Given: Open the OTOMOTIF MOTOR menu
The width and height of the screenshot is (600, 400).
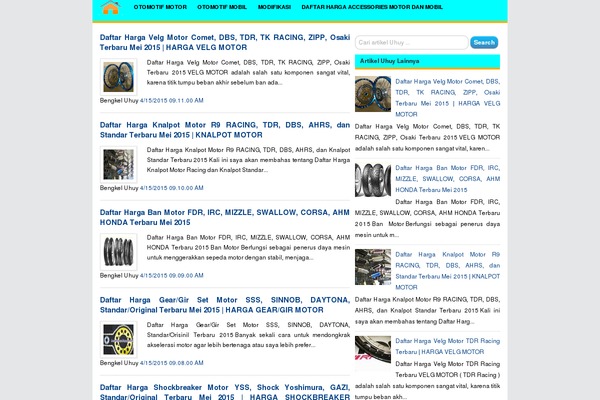Looking at the screenshot, I should point(160,7).
